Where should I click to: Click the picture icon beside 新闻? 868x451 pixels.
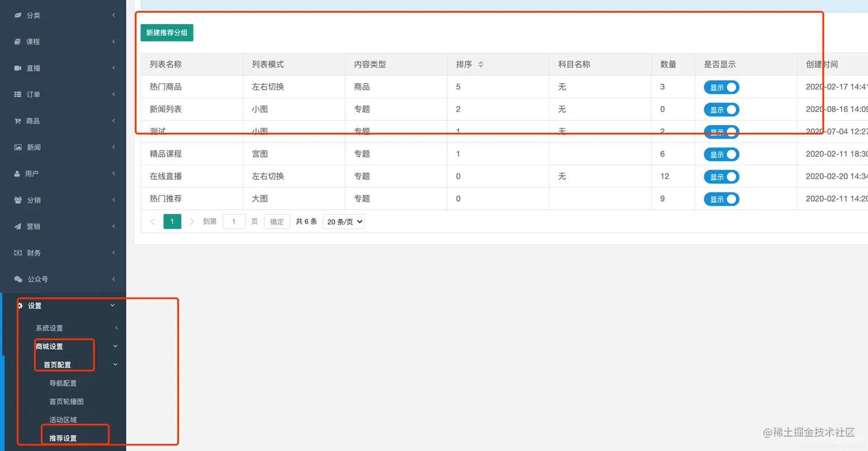coord(18,147)
